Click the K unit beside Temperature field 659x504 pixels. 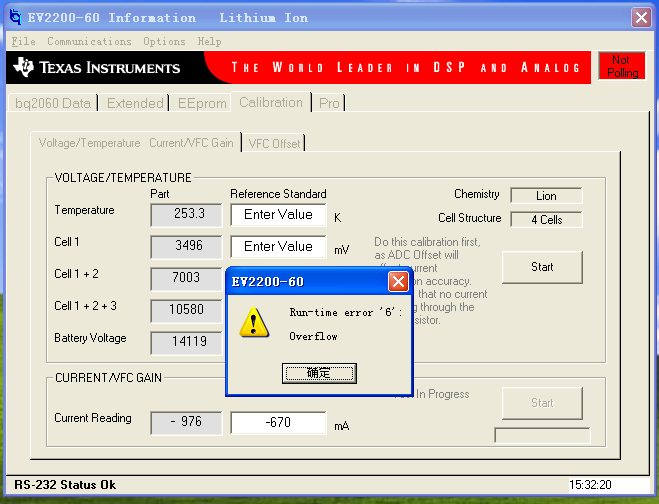(337, 218)
